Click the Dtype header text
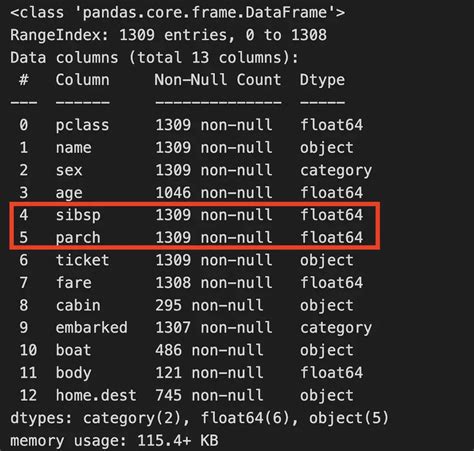Image resolution: width=474 pixels, height=451 pixels. pyautogui.click(x=322, y=80)
